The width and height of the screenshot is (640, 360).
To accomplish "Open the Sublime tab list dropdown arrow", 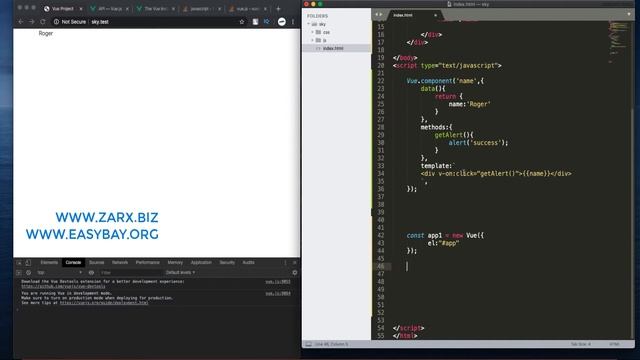I will click(x=629, y=14).
